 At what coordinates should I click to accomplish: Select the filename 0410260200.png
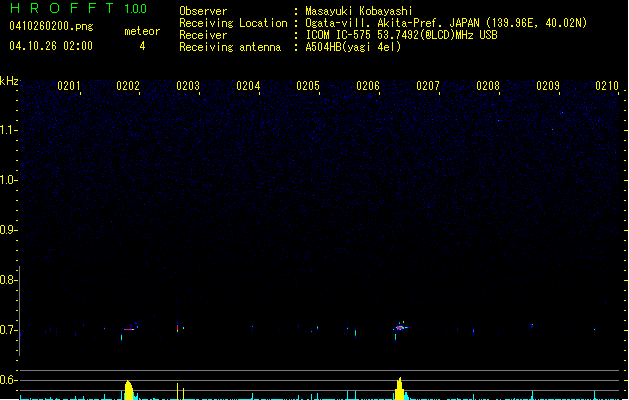51,26
